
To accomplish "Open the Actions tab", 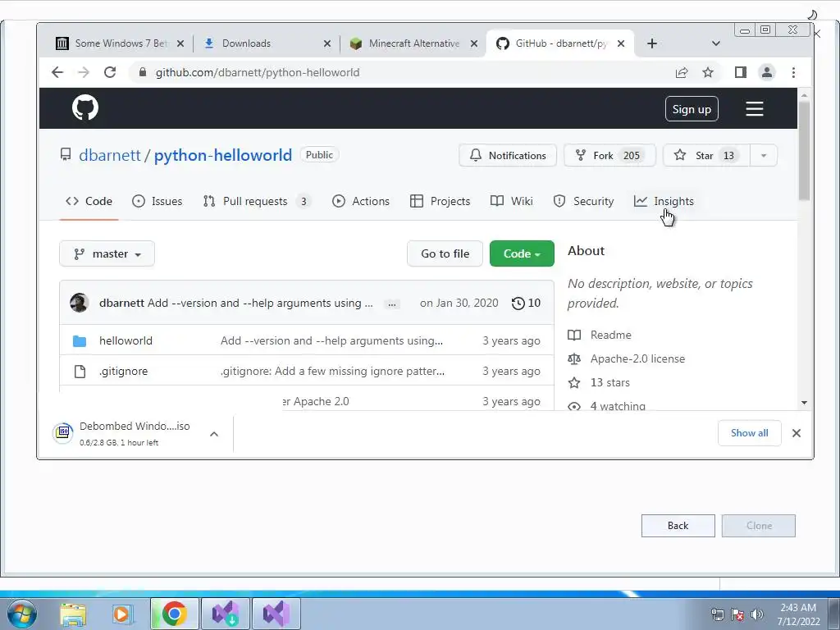I will [x=361, y=202].
